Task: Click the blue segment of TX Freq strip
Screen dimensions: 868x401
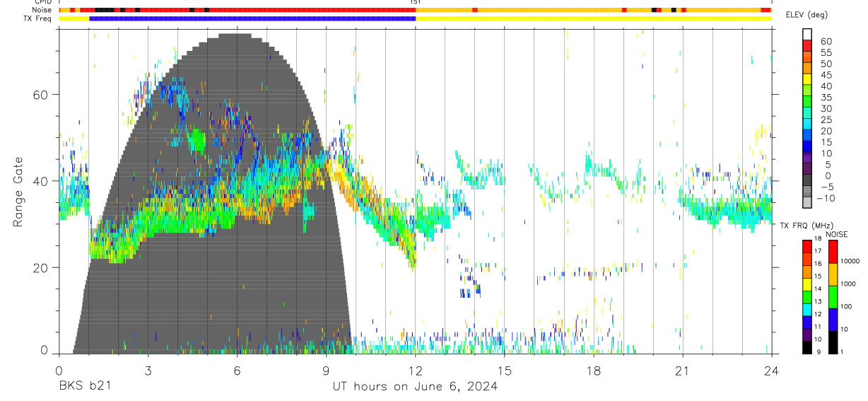Action: [x=252, y=18]
